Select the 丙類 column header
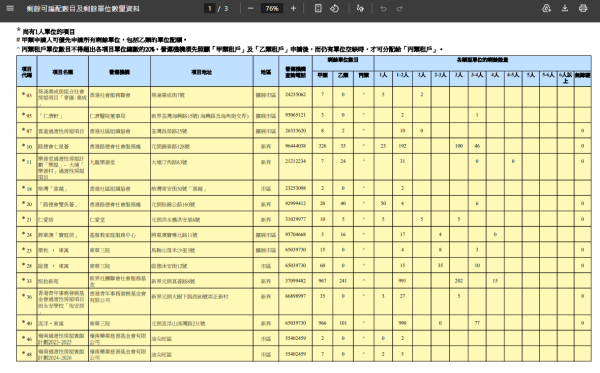Screen dimensions: 600x373 pos(363,75)
